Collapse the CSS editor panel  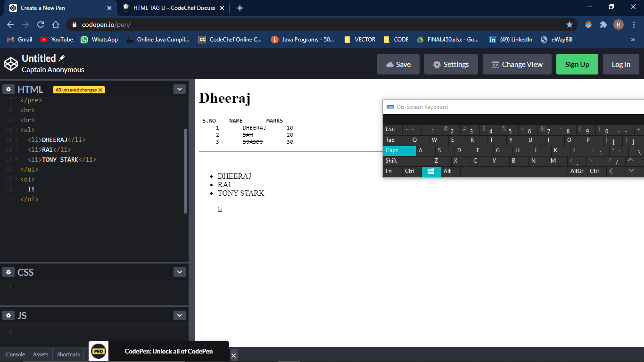tap(179, 272)
